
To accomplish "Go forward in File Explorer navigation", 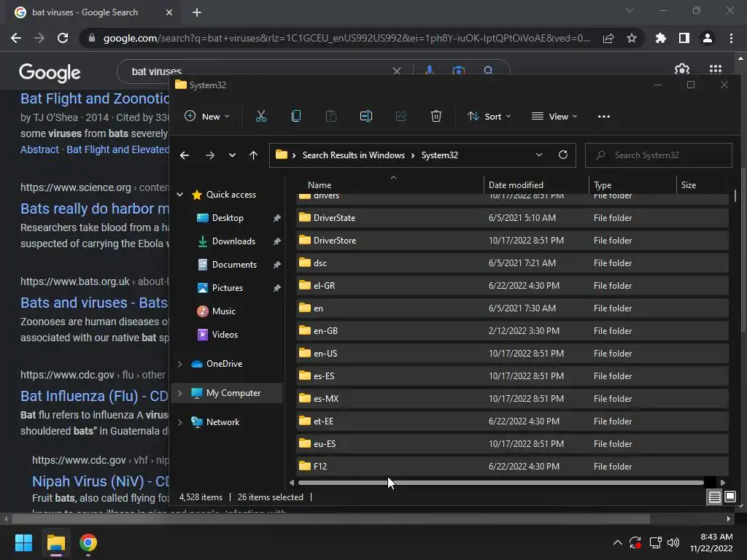I will click(209, 155).
